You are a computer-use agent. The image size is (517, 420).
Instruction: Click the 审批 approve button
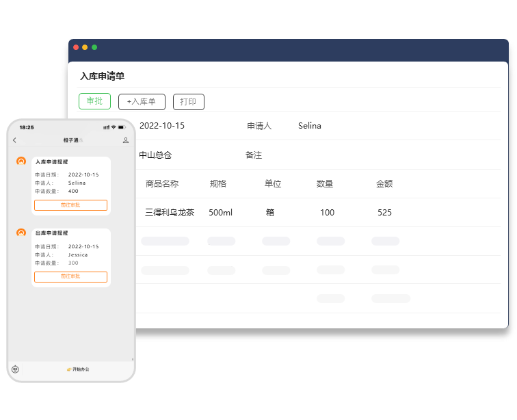[94, 101]
